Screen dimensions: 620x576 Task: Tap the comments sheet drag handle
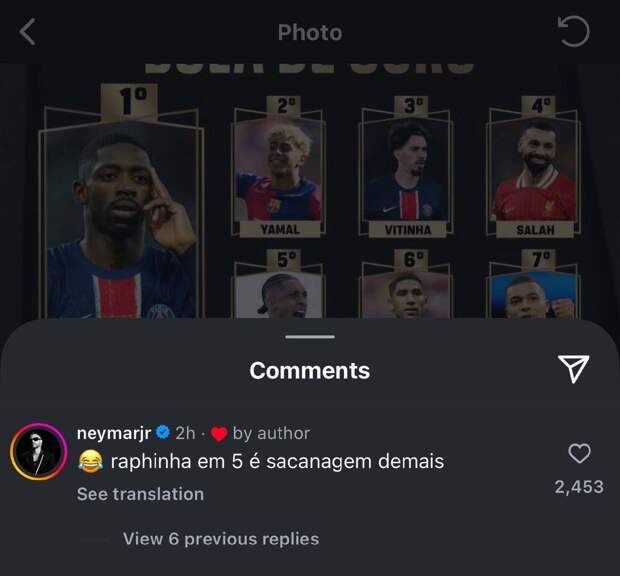pos(310,337)
